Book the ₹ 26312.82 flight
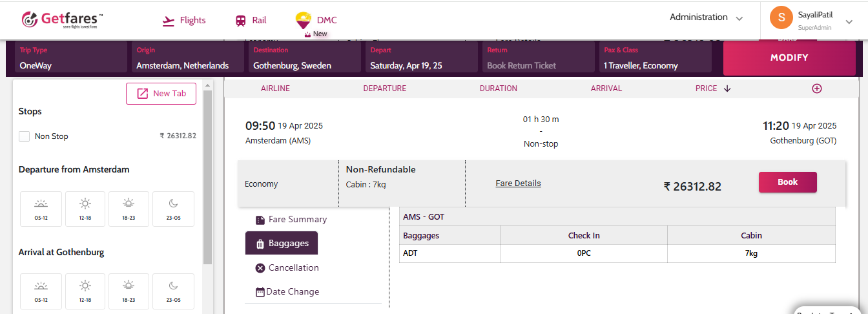 click(x=787, y=182)
